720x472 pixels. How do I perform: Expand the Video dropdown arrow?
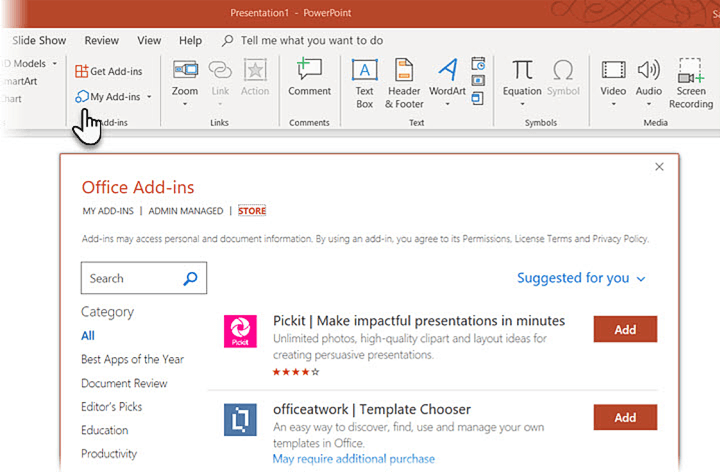[613, 104]
